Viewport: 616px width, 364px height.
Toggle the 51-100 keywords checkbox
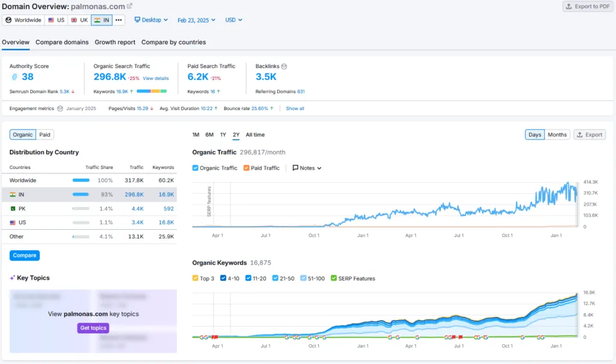click(303, 279)
